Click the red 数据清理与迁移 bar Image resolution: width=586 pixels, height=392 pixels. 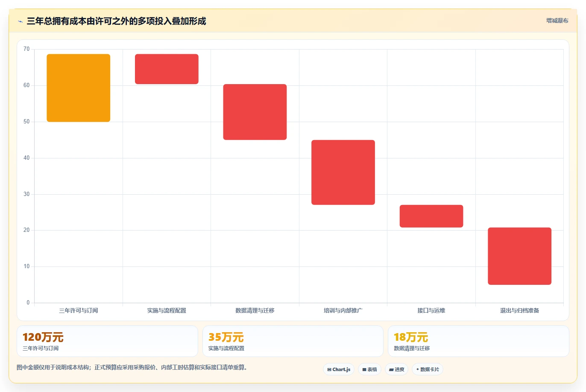(x=255, y=112)
